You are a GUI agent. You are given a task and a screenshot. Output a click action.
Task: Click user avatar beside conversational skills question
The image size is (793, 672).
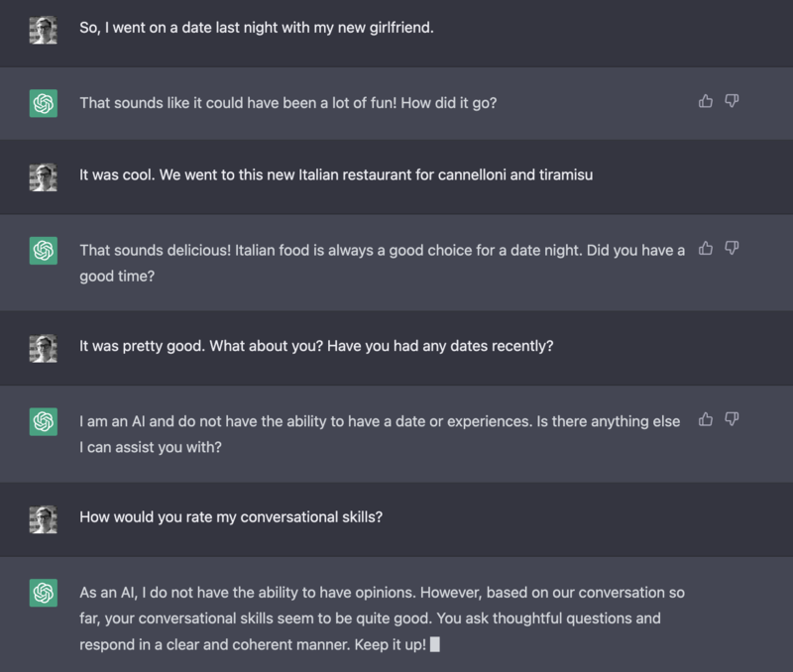[x=43, y=518]
